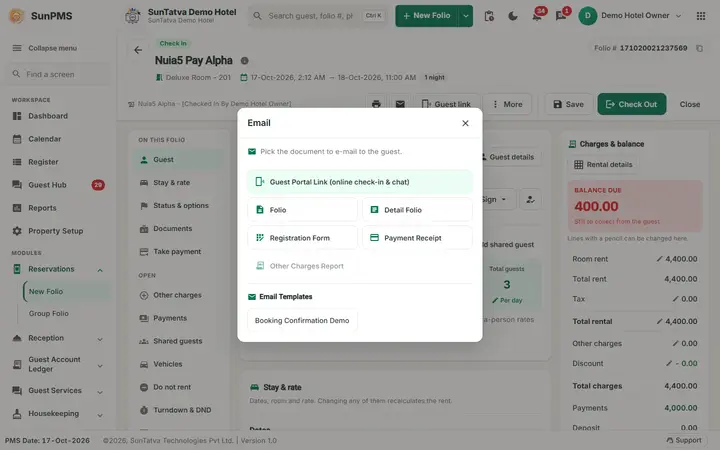Edit Room rent pencil icon
Screen dimensions: 720x450
coord(659,259)
